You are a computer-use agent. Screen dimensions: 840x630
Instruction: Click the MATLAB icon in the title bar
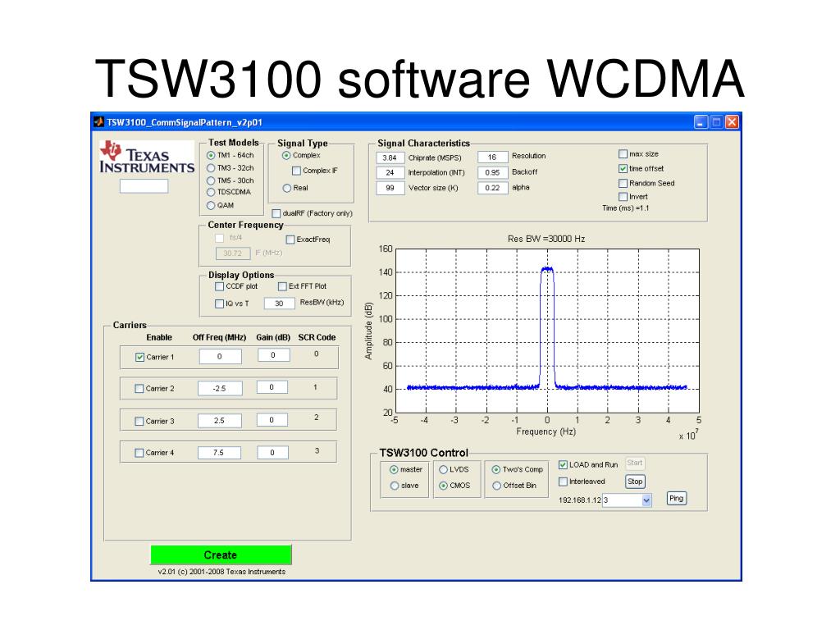98,121
